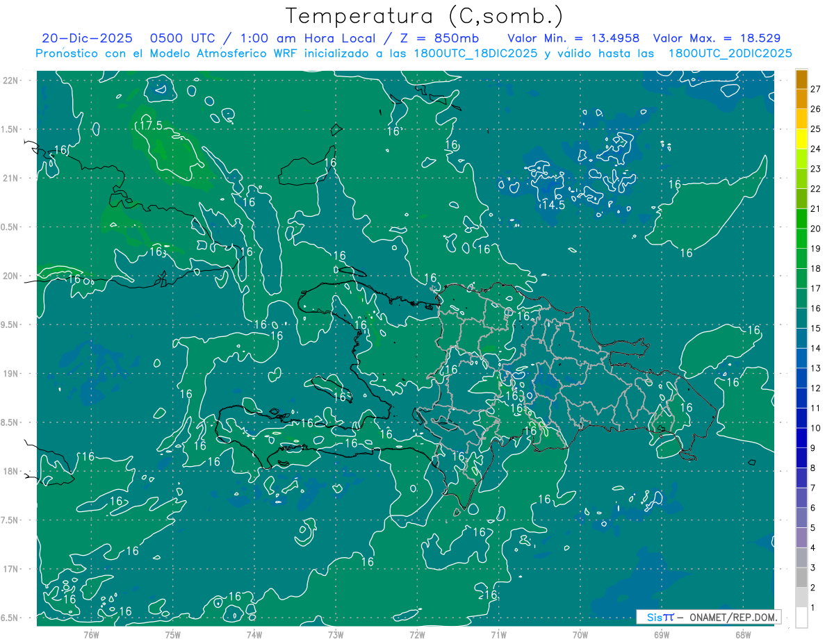
Task: Click legend value '9'
Action: [812, 448]
